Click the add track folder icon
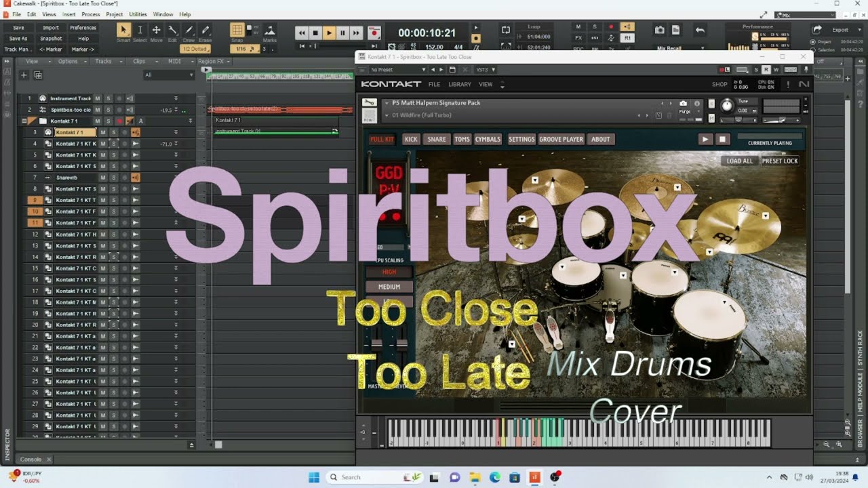Viewport: 868px width, 488px height. [38, 75]
